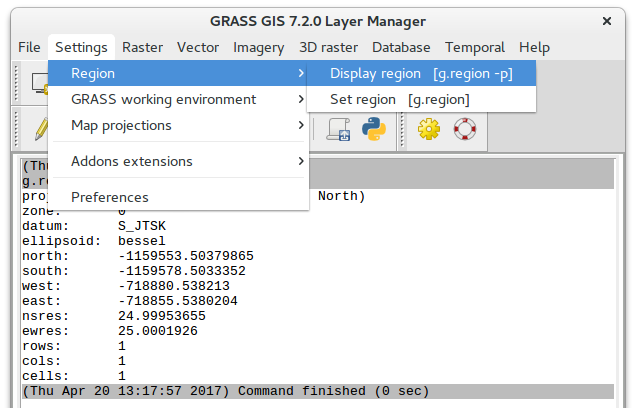
Task: Click the ellipsoid value bessel
Action: [142, 241]
